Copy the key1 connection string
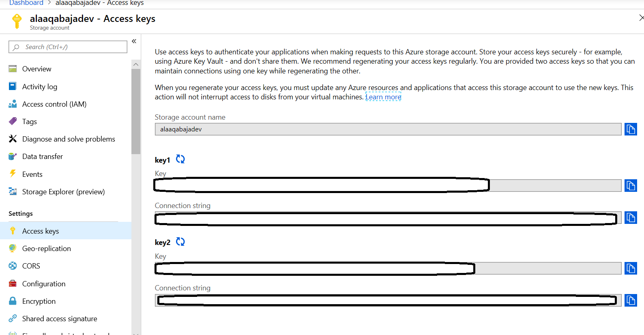Image resolution: width=644 pixels, height=335 pixels. tap(630, 218)
